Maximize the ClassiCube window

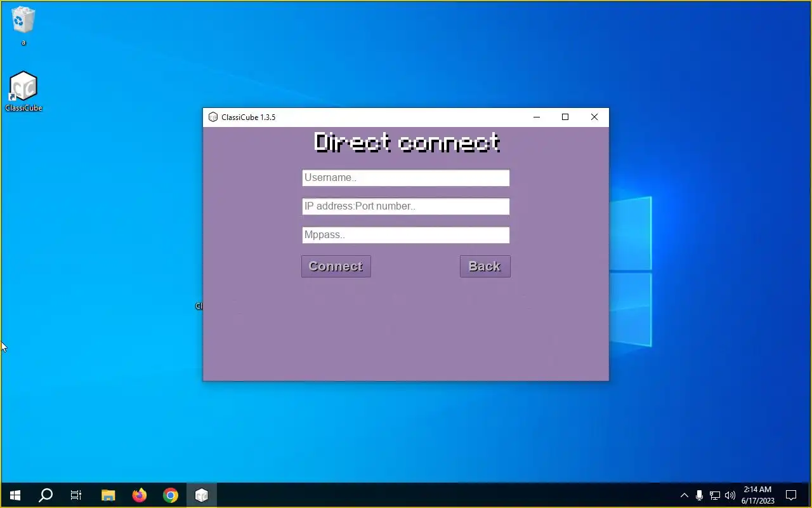pos(565,117)
